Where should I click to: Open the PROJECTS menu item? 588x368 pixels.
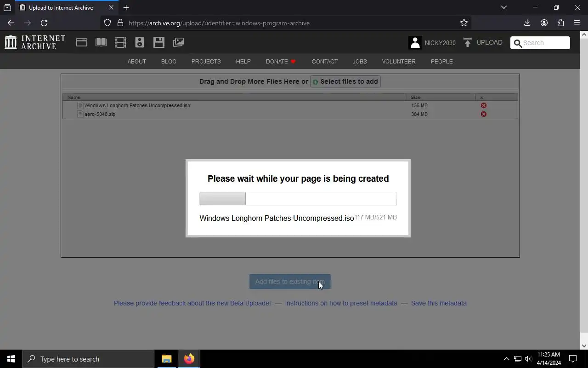tap(206, 61)
